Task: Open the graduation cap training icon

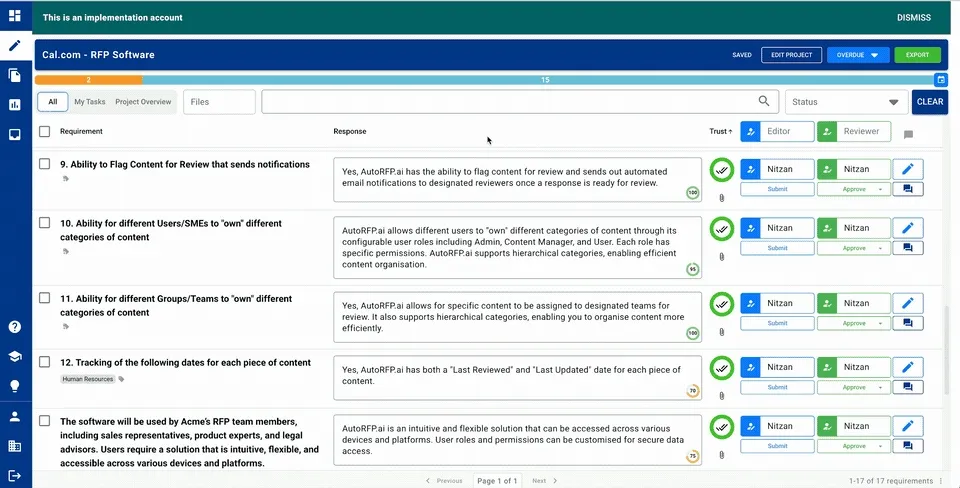Action: pos(15,356)
